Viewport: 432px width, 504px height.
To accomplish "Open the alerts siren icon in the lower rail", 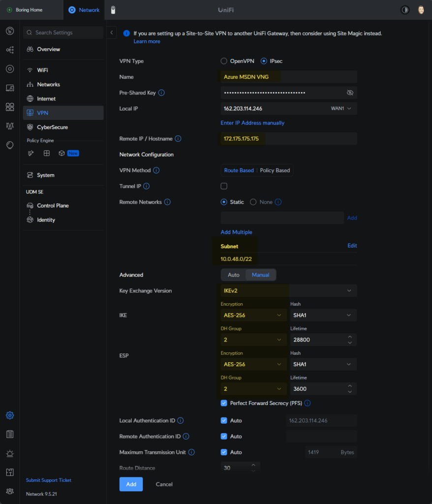I will tap(9, 453).
